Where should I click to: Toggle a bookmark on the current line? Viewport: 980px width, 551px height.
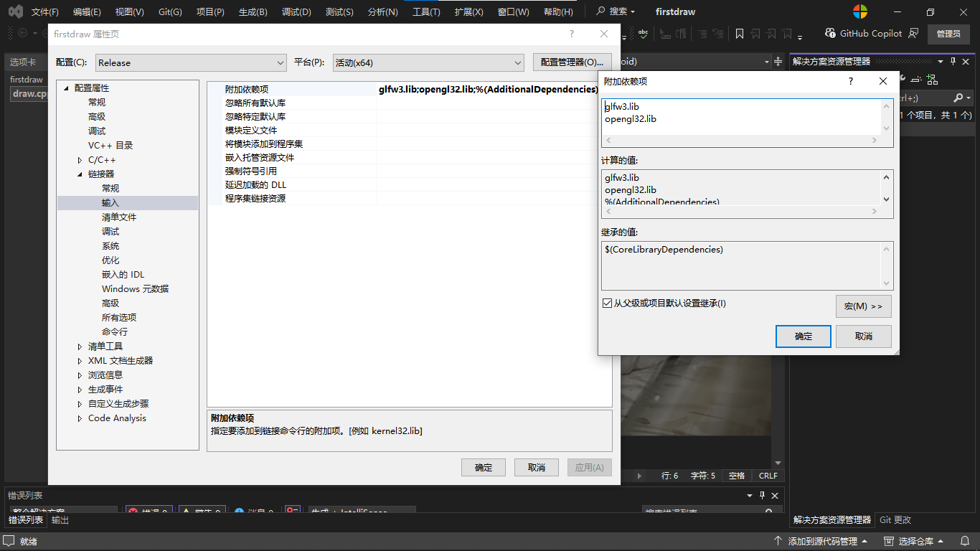pos(740,33)
